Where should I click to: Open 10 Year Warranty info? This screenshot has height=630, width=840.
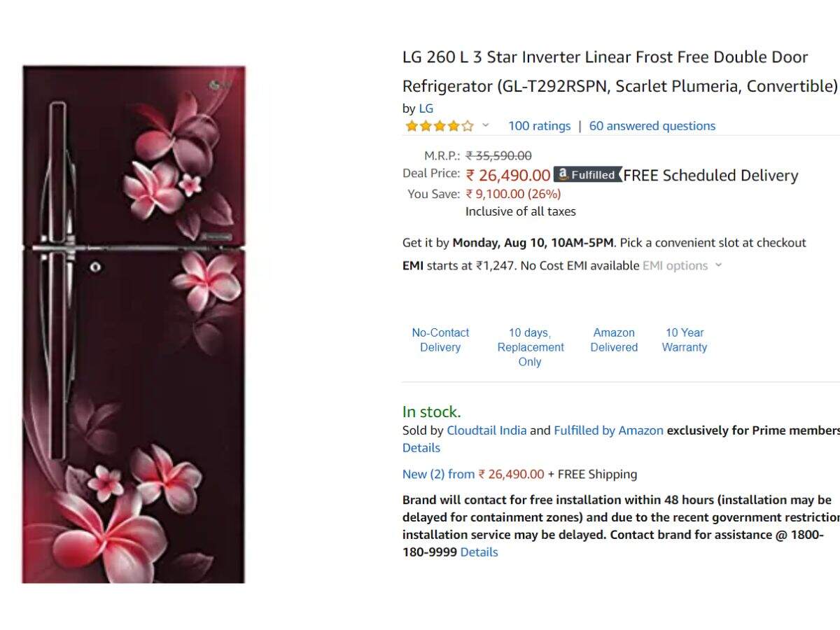tap(684, 340)
